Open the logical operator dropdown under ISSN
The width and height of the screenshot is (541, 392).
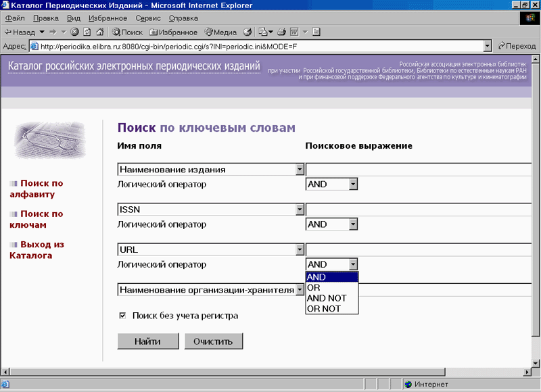click(352, 224)
